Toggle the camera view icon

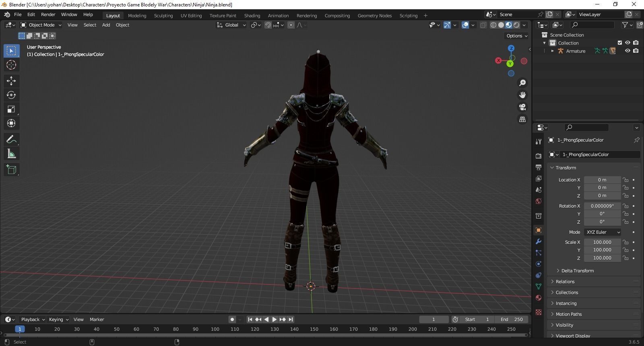522,107
